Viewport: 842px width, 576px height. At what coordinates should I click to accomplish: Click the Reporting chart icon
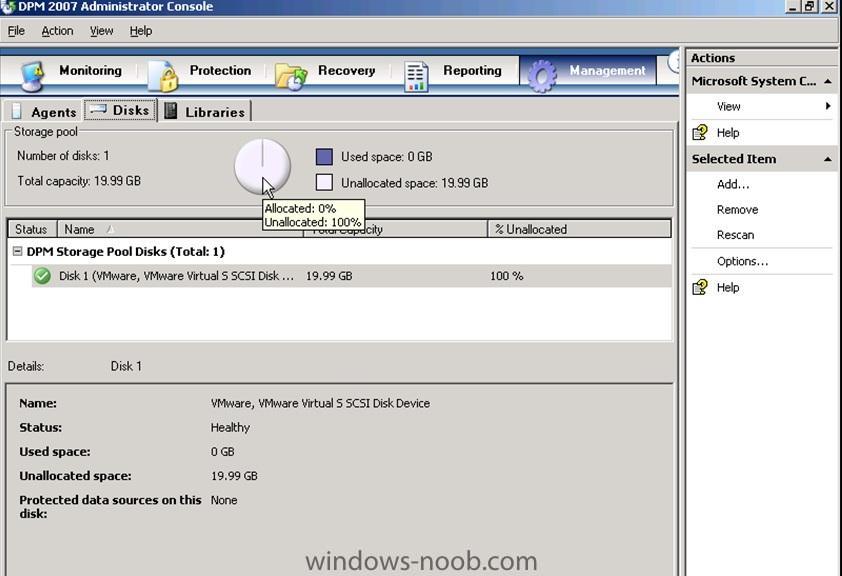coord(416,77)
